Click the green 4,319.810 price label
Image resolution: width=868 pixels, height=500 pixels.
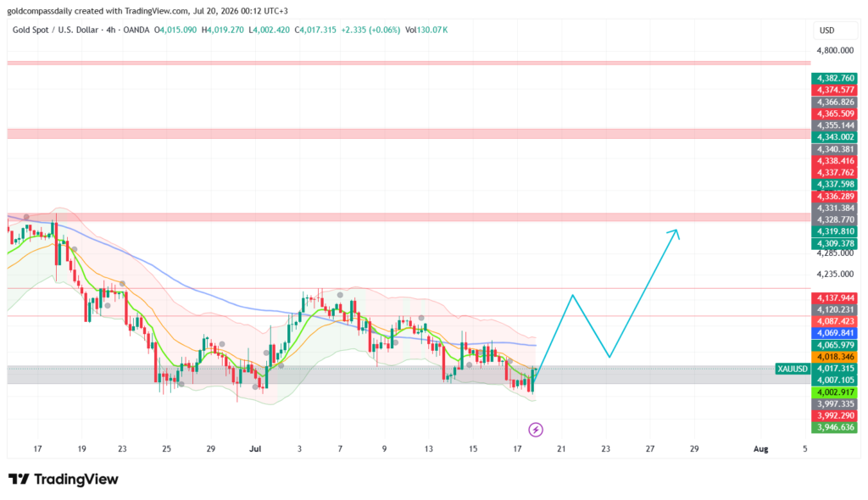click(835, 231)
